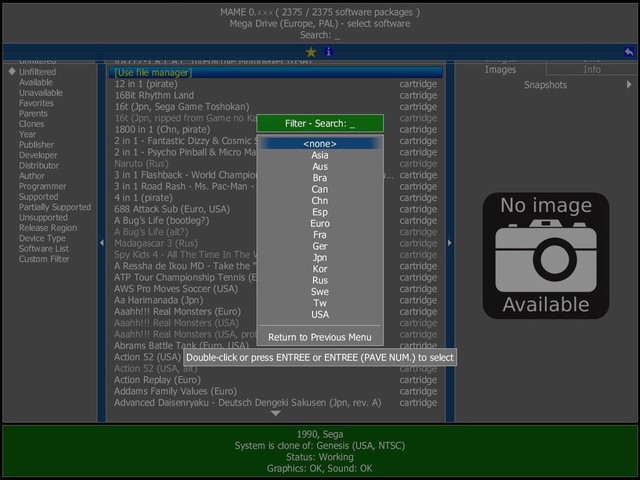Choose the Clones filter
The width and height of the screenshot is (640, 480).
[31, 124]
